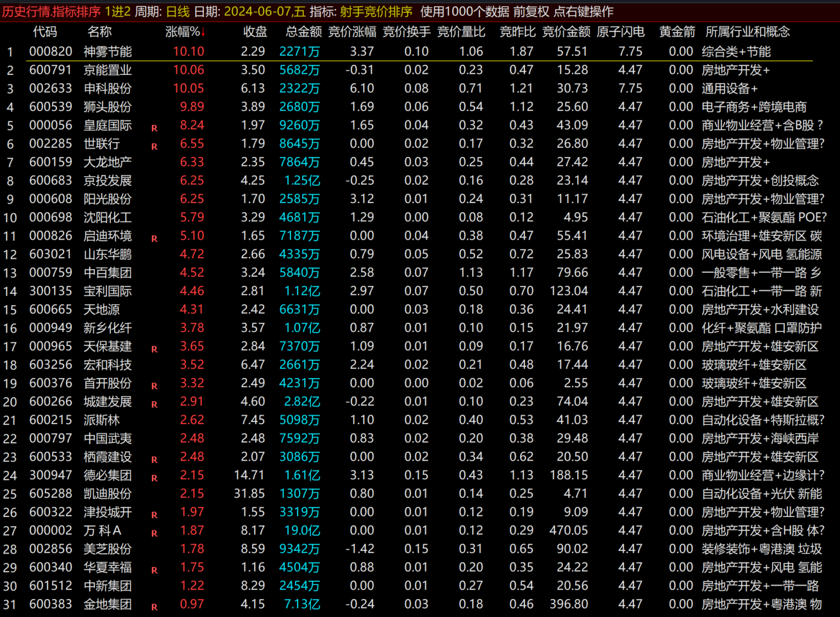Click the 名称 column header
Screen dimensions: 840x617
pyautogui.click(x=99, y=31)
